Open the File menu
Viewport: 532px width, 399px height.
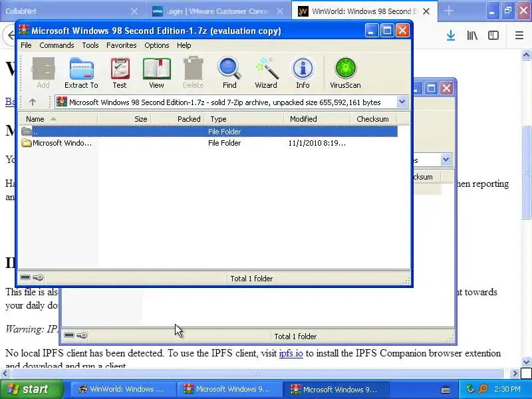click(26, 45)
